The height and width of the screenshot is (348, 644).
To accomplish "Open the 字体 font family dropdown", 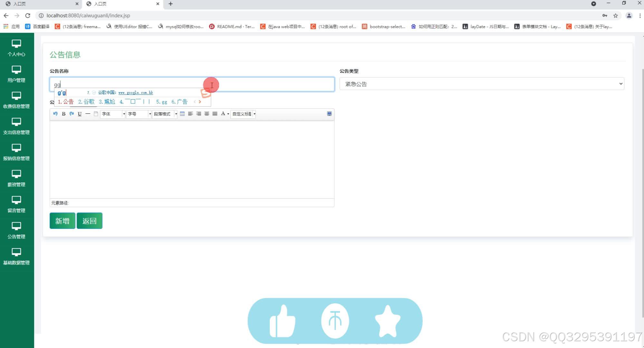I will point(113,114).
